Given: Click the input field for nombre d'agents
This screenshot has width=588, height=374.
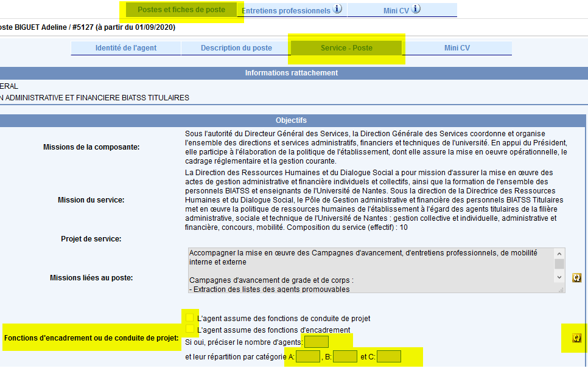Looking at the screenshot, I should pos(316,342).
